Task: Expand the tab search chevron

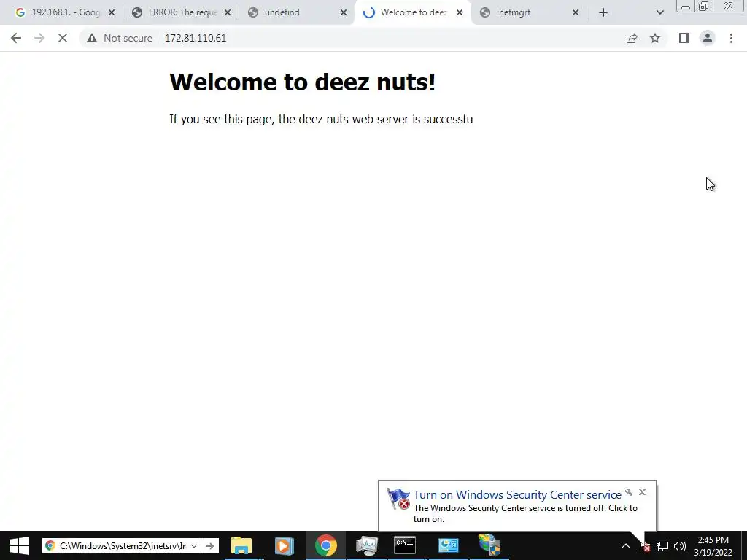Action: click(x=659, y=13)
